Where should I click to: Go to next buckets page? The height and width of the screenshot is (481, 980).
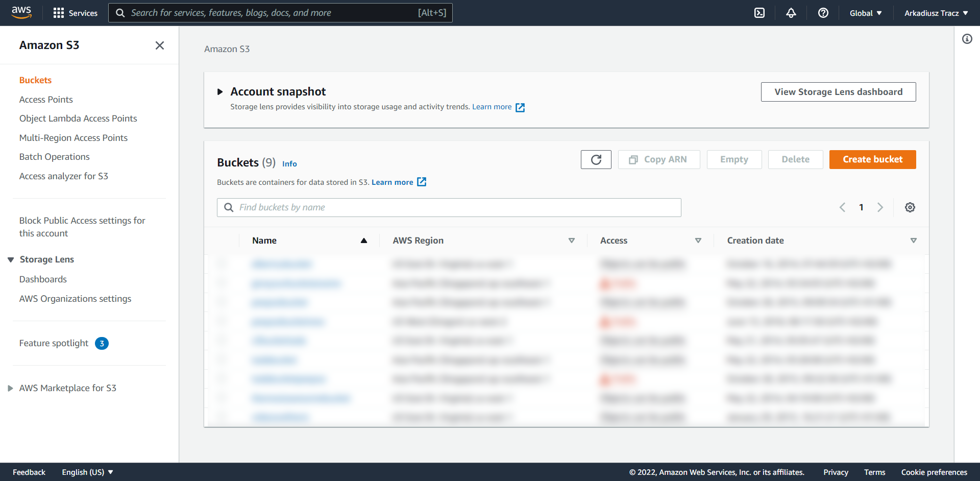(880, 207)
